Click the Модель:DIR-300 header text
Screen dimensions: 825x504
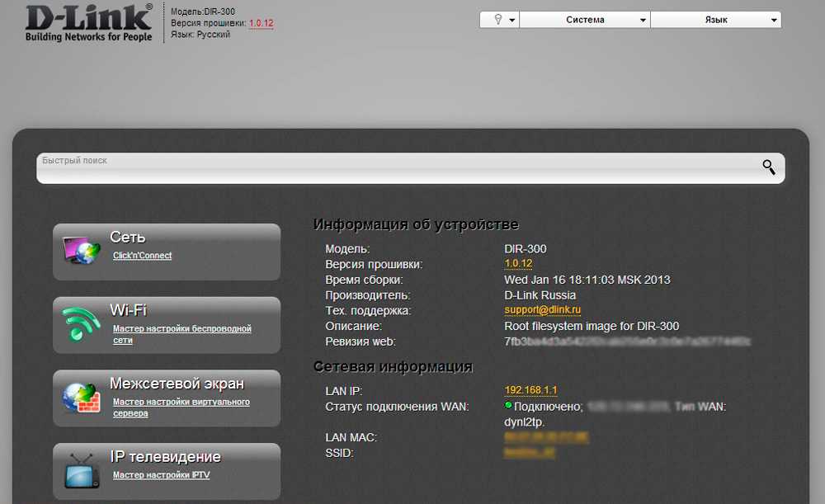click(203, 12)
